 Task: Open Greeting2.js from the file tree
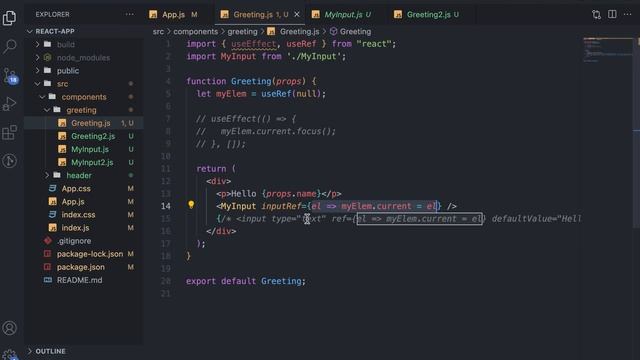84,136
